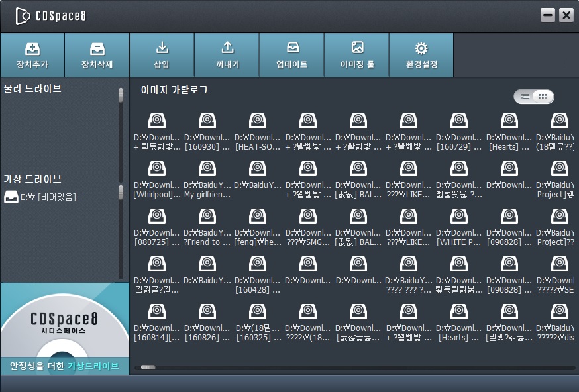579x392 pixels.
Task: Select the E:\ [비어있음] virtual drive
Action: point(40,197)
